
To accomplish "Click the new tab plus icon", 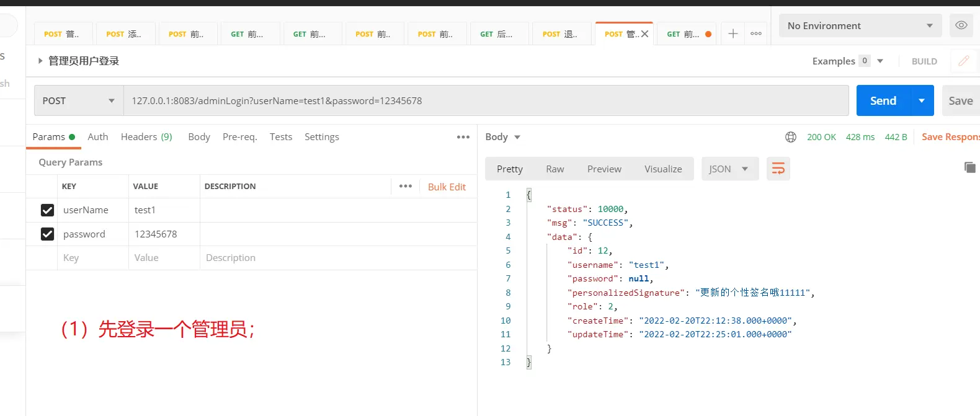I will [733, 33].
